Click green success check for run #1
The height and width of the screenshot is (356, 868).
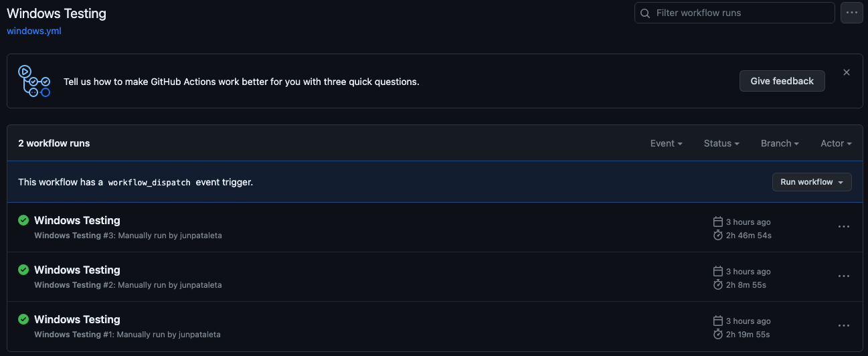(x=23, y=319)
